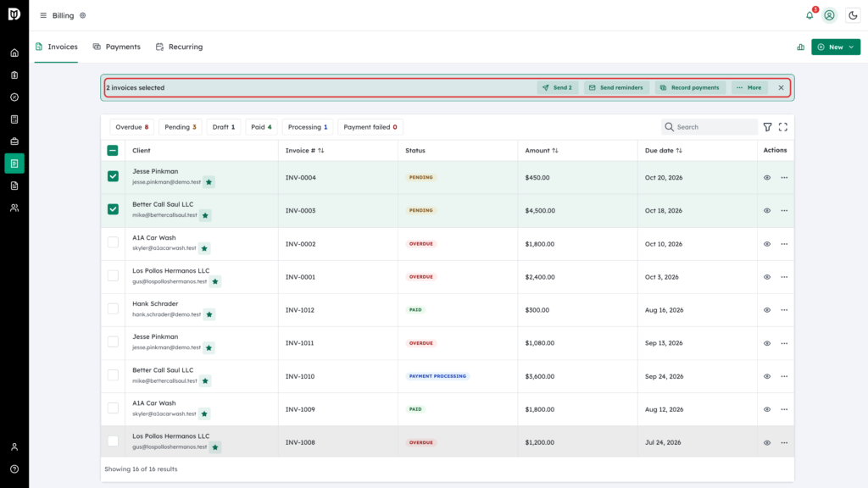
Task: Open the help question mark icon in sidebar
Action: coord(14,469)
